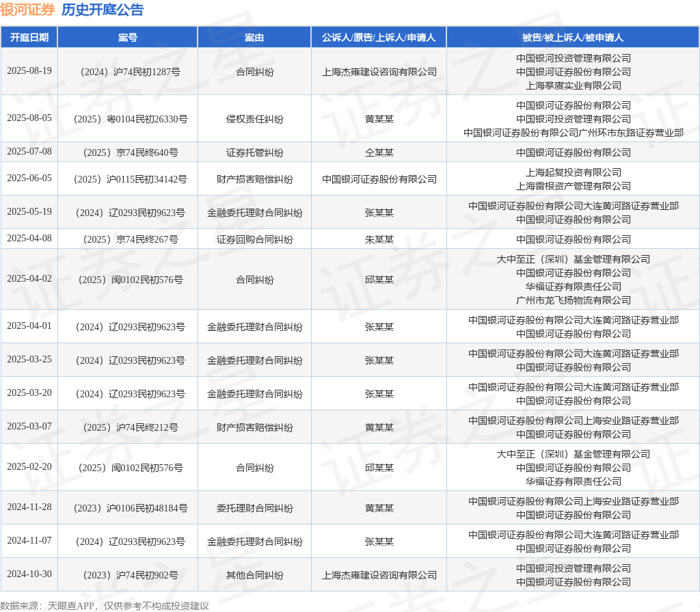The height and width of the screenshot is (612, 700).
Task: Click 中国银河投资管理有限公司 in the 2024-10-30 row
Action: point(574,569)
